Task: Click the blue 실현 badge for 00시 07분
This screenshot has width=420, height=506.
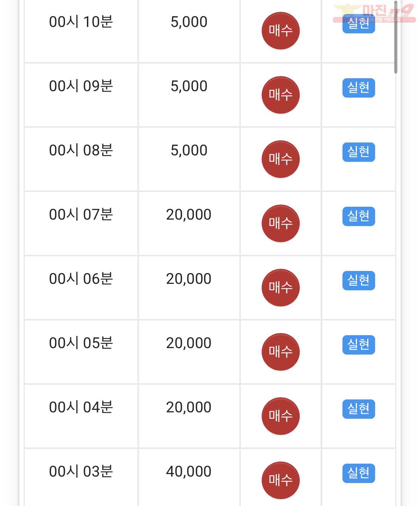Action: (x=359, y=216)
